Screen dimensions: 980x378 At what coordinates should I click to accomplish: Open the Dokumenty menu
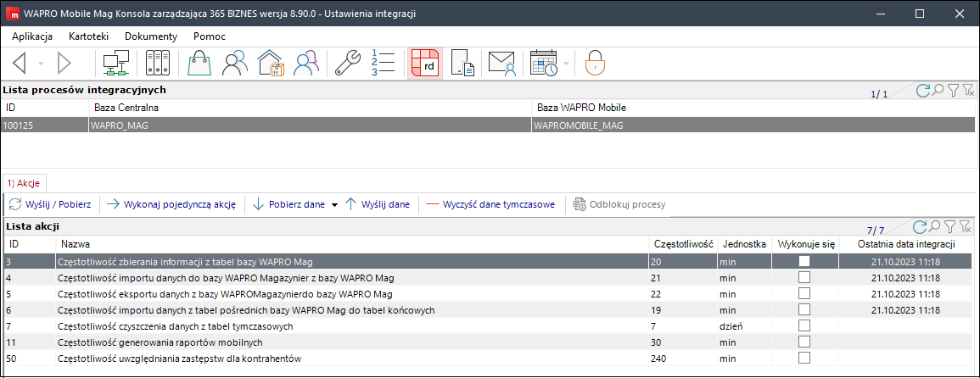151,36
